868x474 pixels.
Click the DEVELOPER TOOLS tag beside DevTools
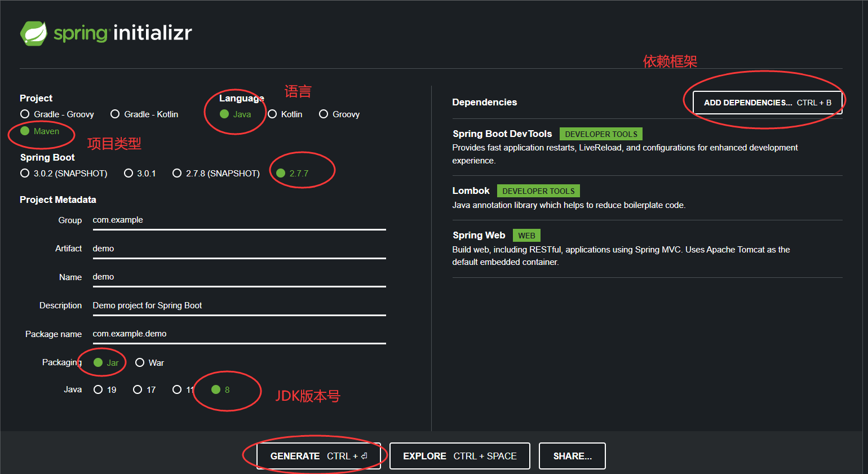tap(601, 134)
